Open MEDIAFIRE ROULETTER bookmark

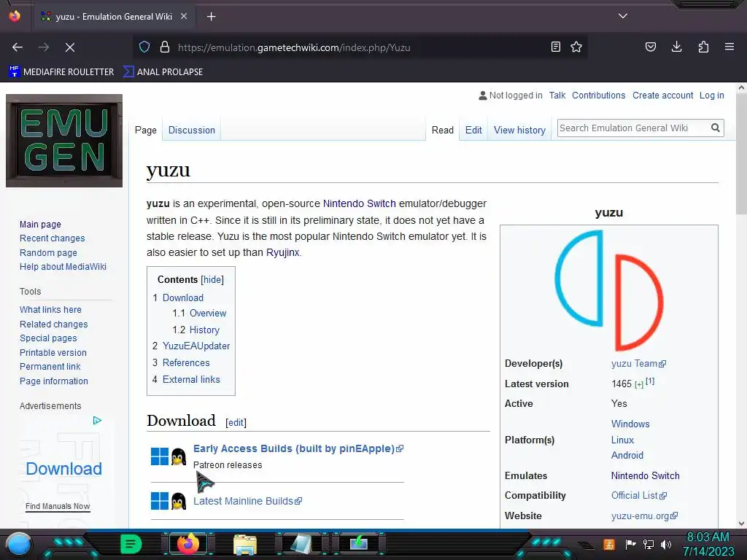61,71
